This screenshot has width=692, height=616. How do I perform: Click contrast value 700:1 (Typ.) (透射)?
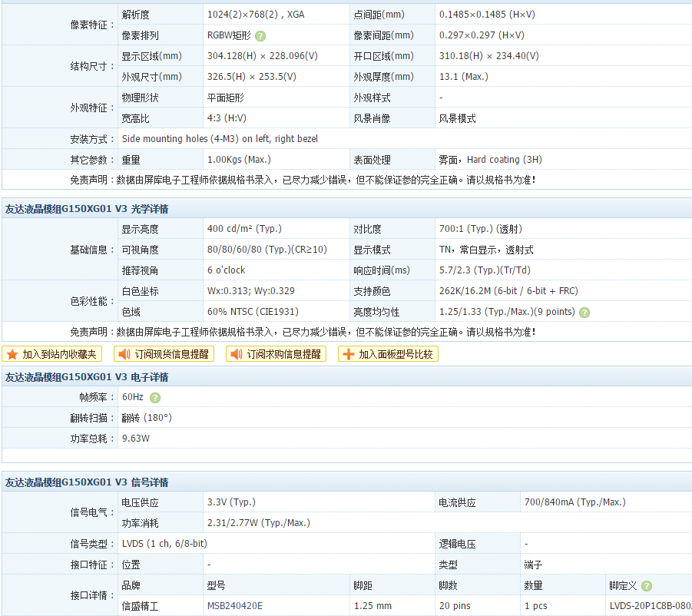pos(481,229)
